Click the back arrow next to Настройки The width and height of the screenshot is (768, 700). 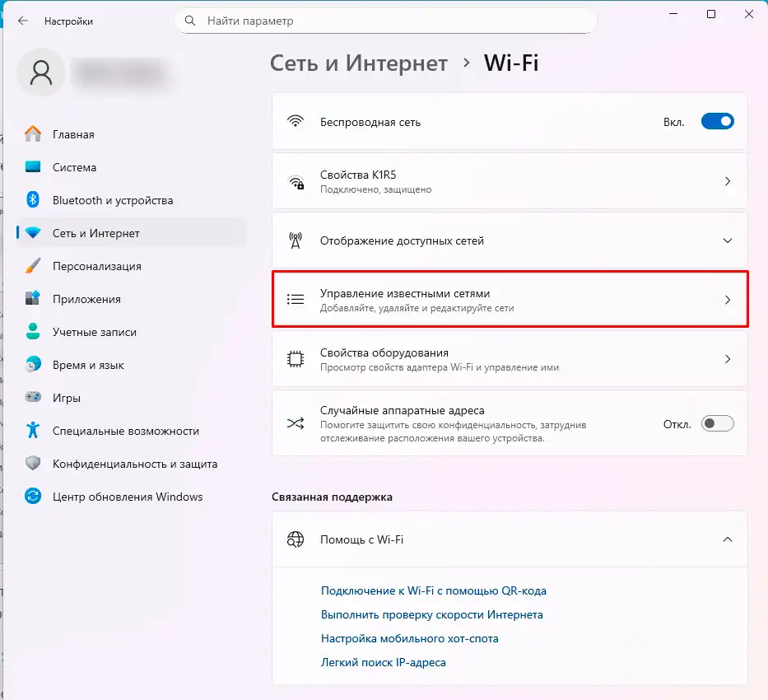pos(22,21)
